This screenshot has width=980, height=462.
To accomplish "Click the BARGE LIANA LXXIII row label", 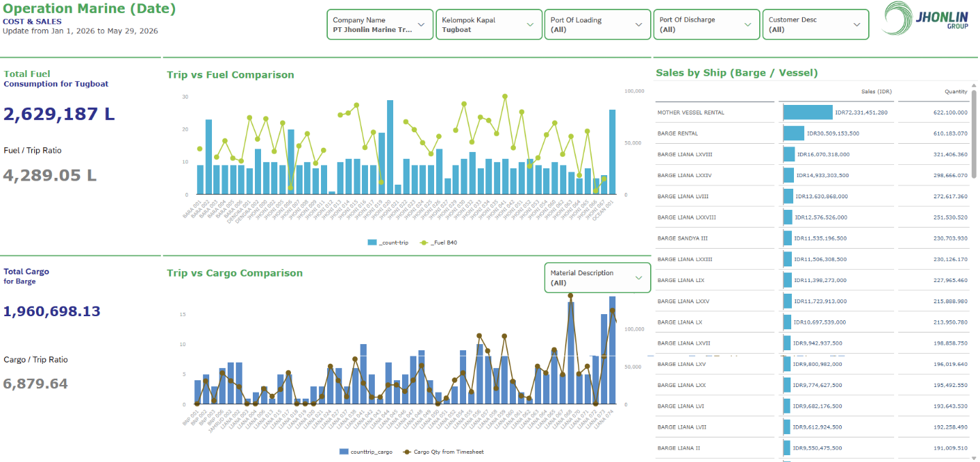I will click(684, 260).
